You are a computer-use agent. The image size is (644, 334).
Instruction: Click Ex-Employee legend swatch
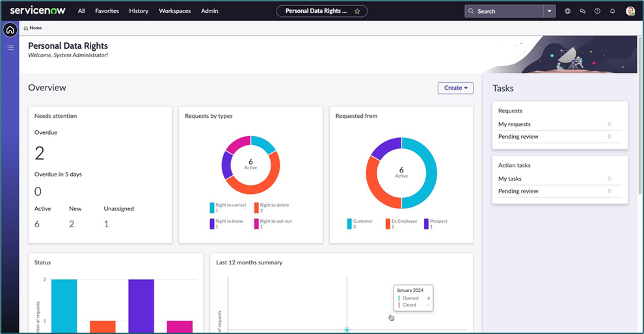(x=388, y=223)
